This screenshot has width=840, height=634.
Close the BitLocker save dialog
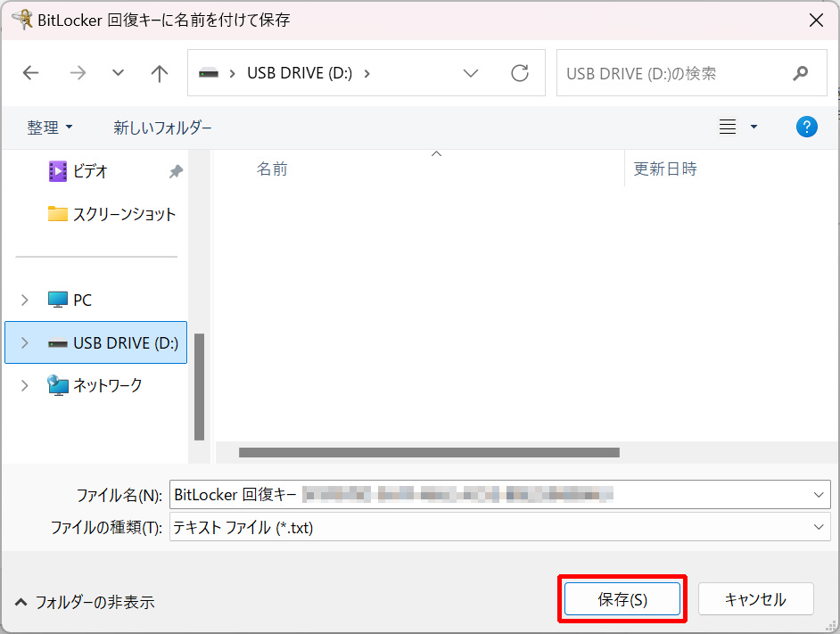[x=816, y=21]
